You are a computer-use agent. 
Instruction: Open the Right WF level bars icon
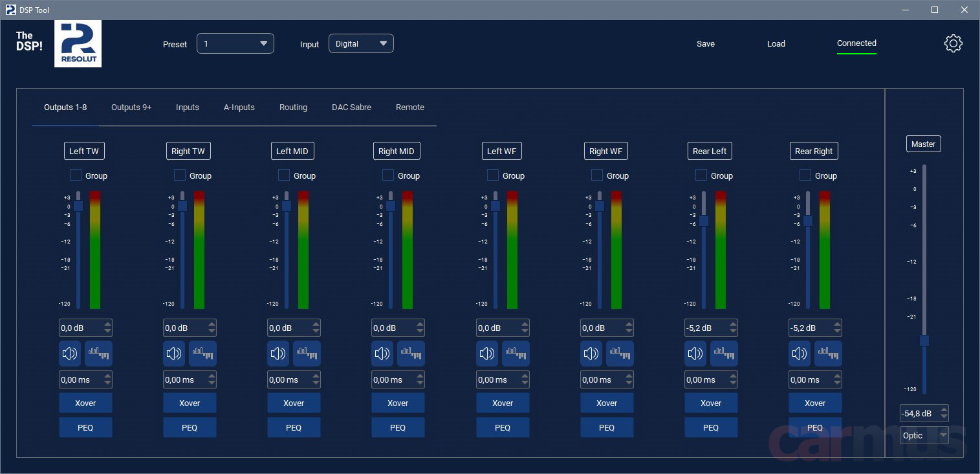click(x=620, y=354)
